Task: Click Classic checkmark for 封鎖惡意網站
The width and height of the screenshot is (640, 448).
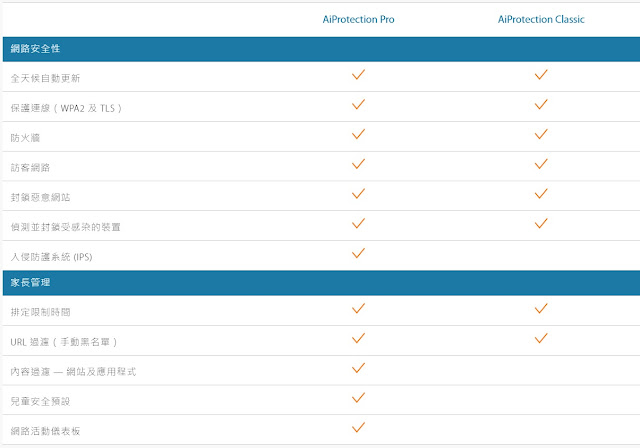Action: (x=541, y=194)
